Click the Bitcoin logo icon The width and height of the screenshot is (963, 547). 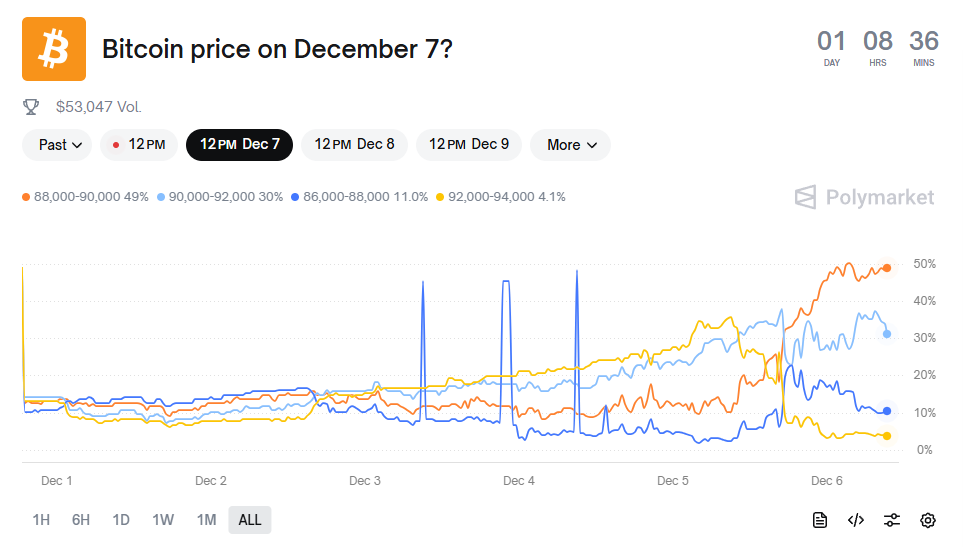(x=54, y=49)
